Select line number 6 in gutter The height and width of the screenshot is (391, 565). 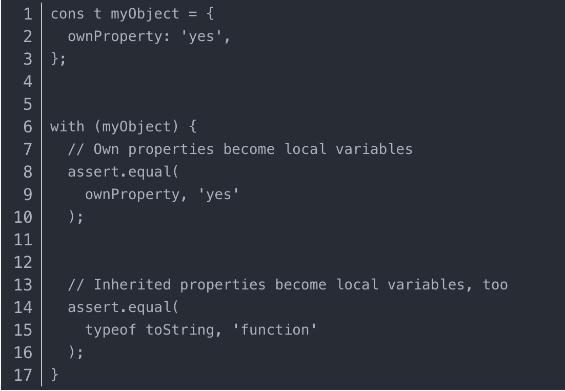(x=27, y=127)
